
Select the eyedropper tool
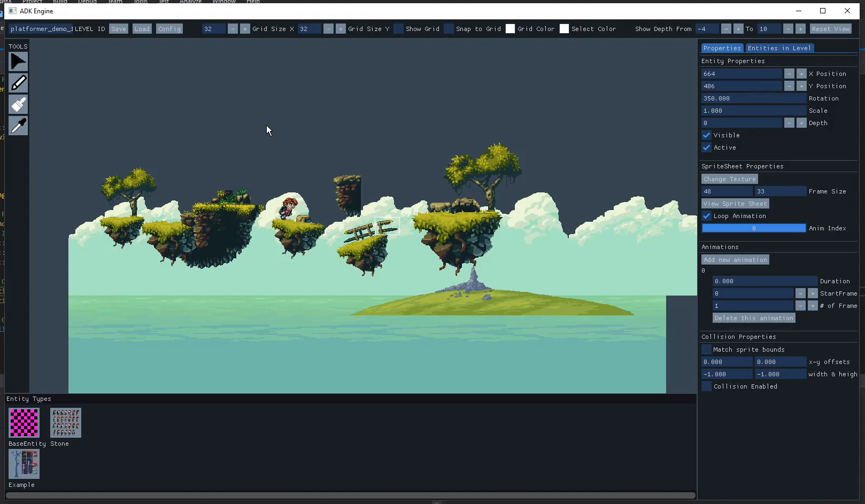click(18, 126)
